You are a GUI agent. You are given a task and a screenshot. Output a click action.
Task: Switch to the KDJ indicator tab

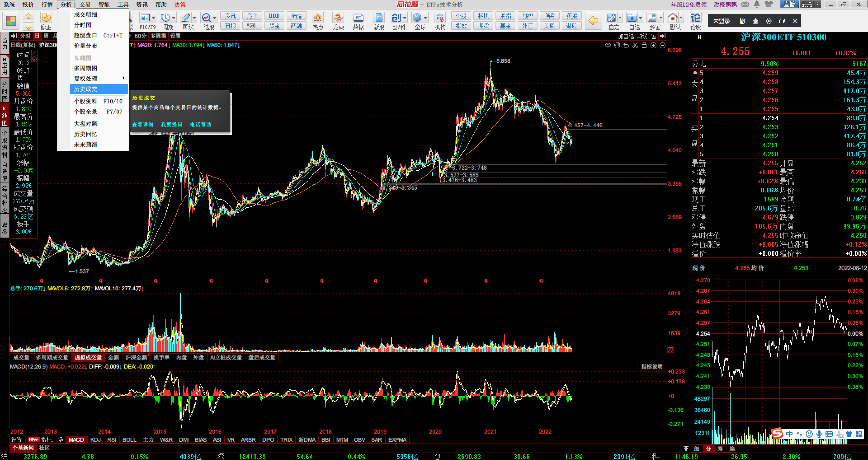(x=95, y=439)
